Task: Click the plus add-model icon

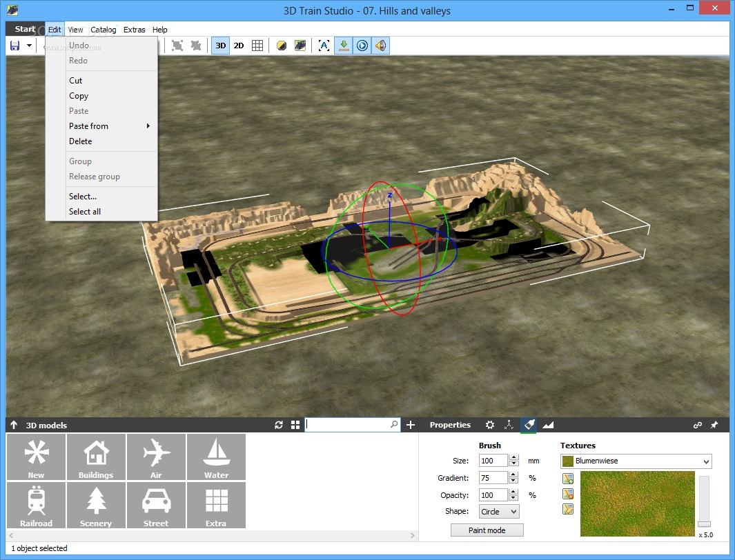Action: [411, 425]
